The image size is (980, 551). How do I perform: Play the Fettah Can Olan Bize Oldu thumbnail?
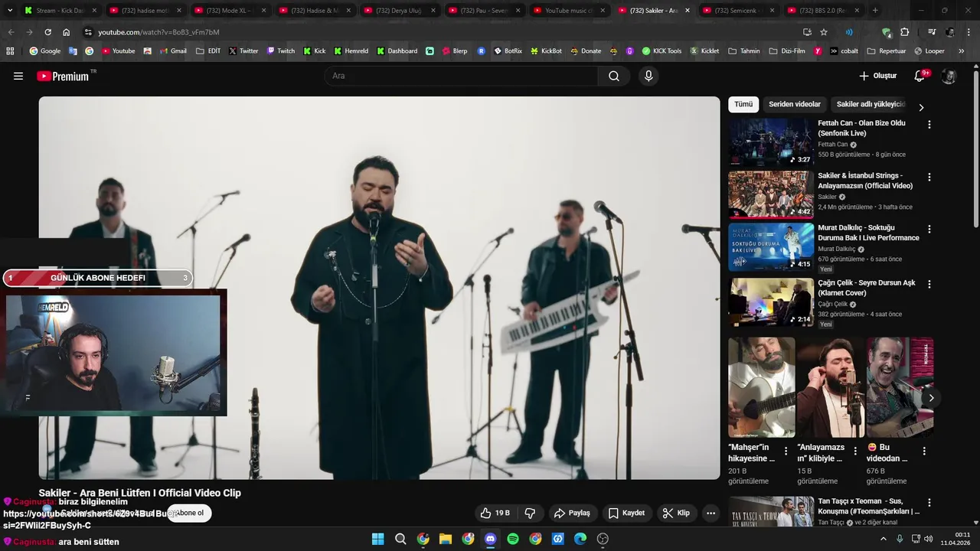(770, 142)
